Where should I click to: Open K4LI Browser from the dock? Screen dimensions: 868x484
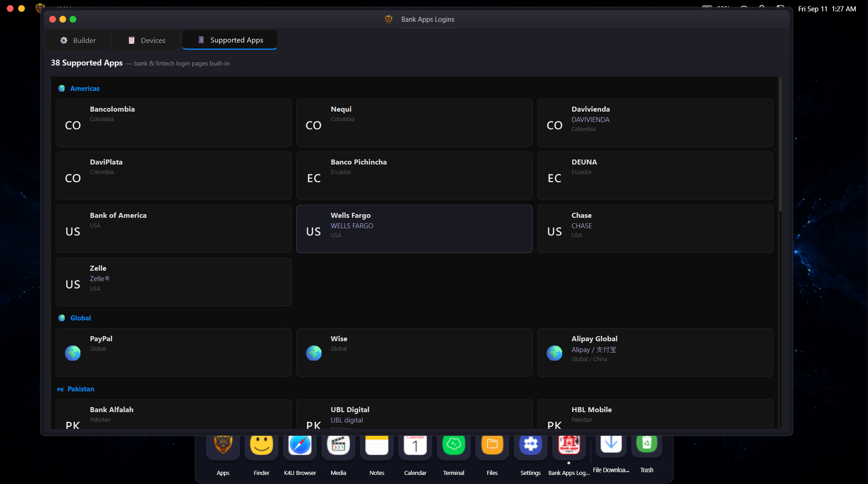pos(300,445)
